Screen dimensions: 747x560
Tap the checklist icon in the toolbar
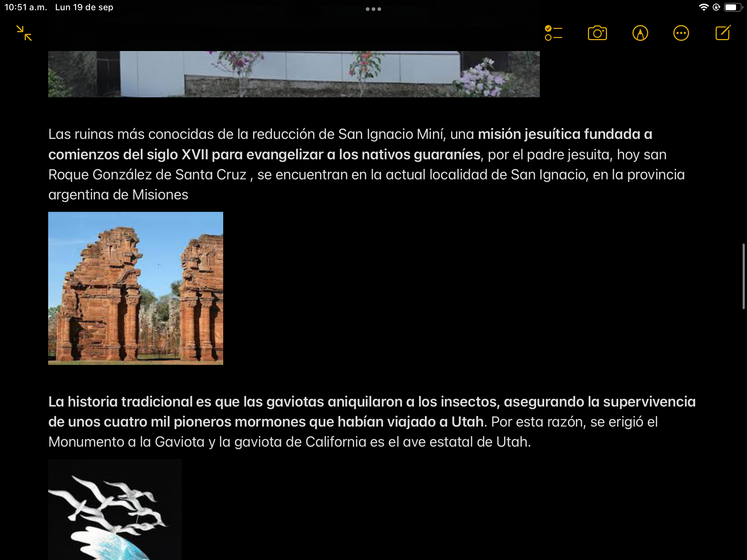[553, 33]
